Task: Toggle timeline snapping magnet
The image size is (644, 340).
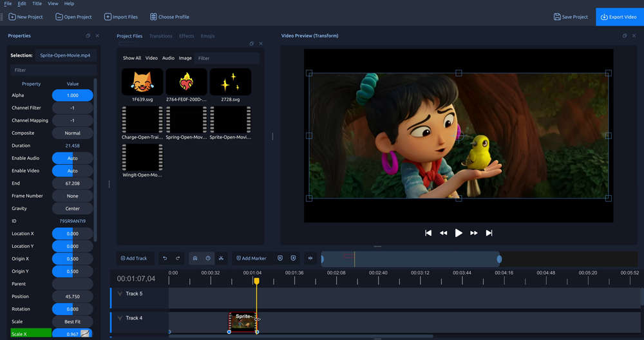Action: coord(195,258)
